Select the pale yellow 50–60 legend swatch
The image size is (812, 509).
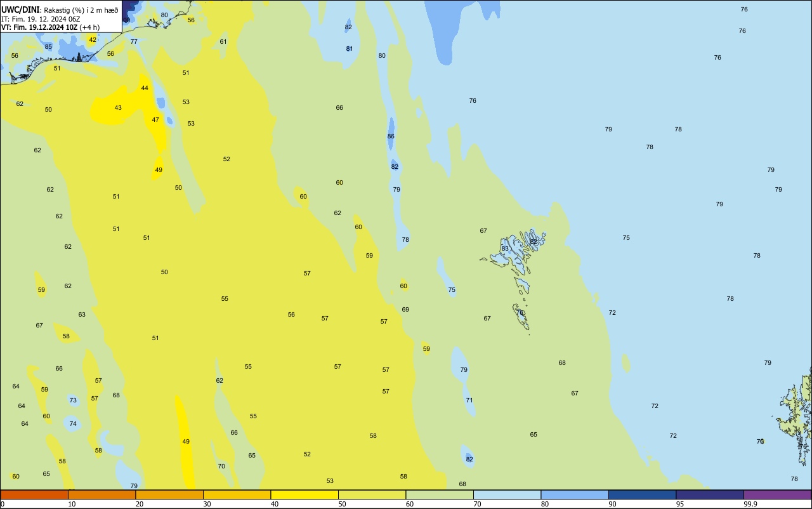point(372,494)
